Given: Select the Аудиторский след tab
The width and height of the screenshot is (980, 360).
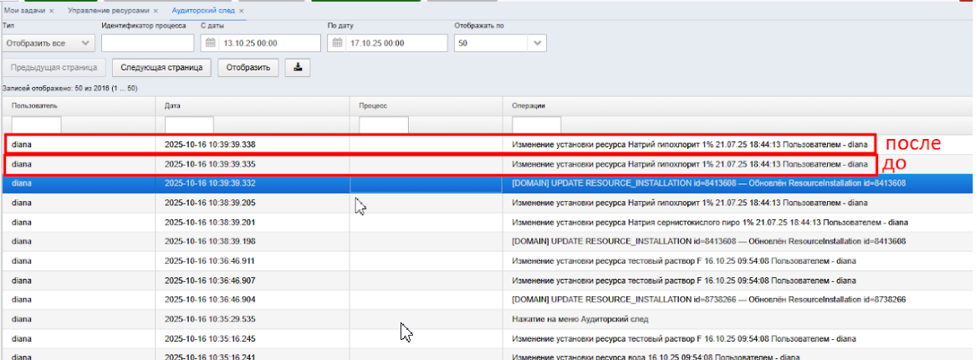Looking at the screenshot, I should 203,11.
